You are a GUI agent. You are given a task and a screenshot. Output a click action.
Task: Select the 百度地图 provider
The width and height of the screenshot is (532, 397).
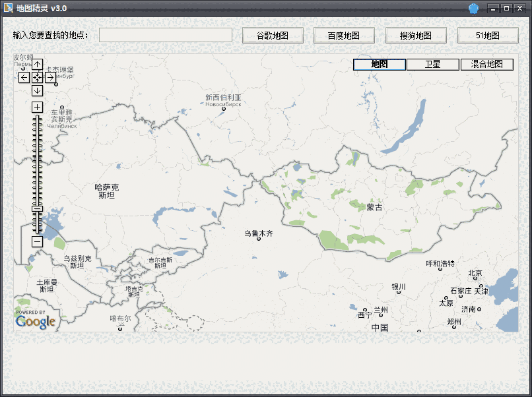click(x=344, y=36)
